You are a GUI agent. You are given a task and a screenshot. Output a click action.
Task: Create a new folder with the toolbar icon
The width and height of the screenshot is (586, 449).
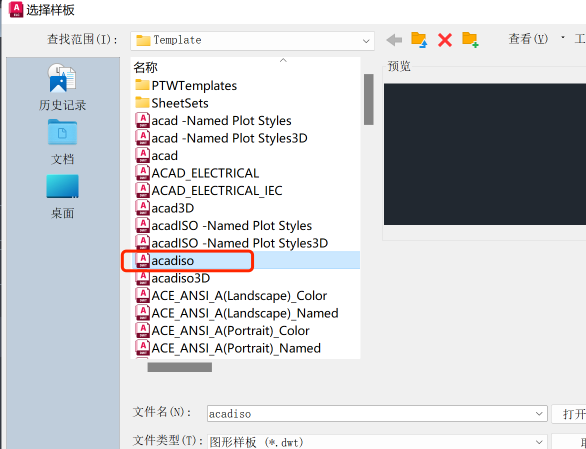(x=470, y=40)
